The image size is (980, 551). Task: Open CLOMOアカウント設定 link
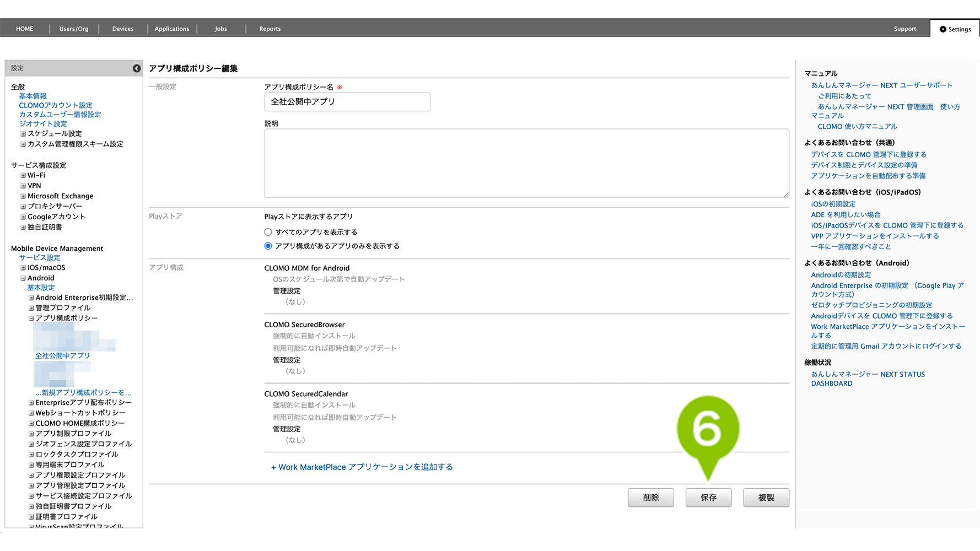(x=56, y=105)
